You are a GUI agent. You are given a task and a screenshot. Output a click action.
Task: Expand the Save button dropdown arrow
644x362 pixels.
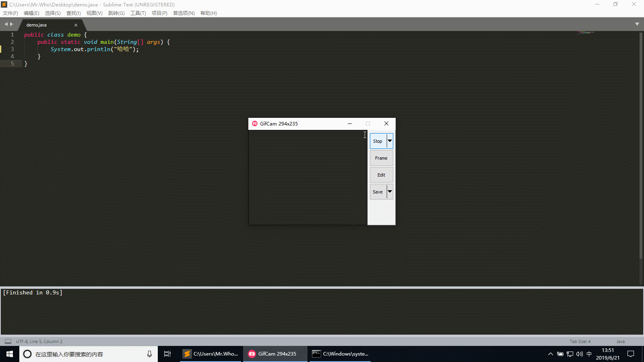(390, 192)
